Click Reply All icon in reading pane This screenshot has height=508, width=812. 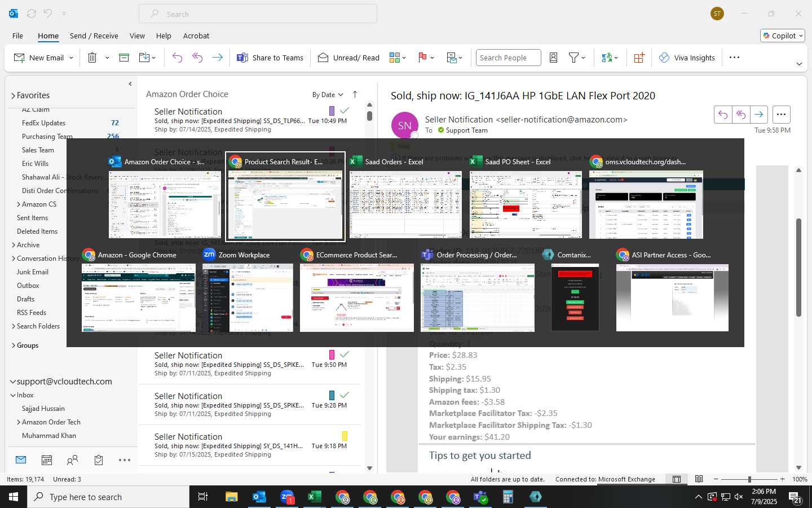[x=741, y=115]
